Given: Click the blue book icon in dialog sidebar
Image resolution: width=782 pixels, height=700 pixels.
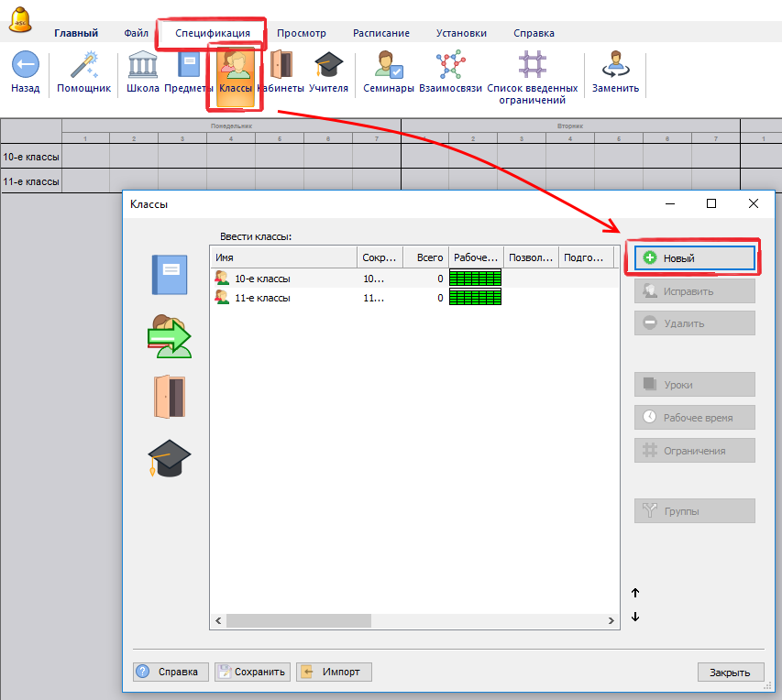Looking at the screenshot, I should (x=169, y=275).
